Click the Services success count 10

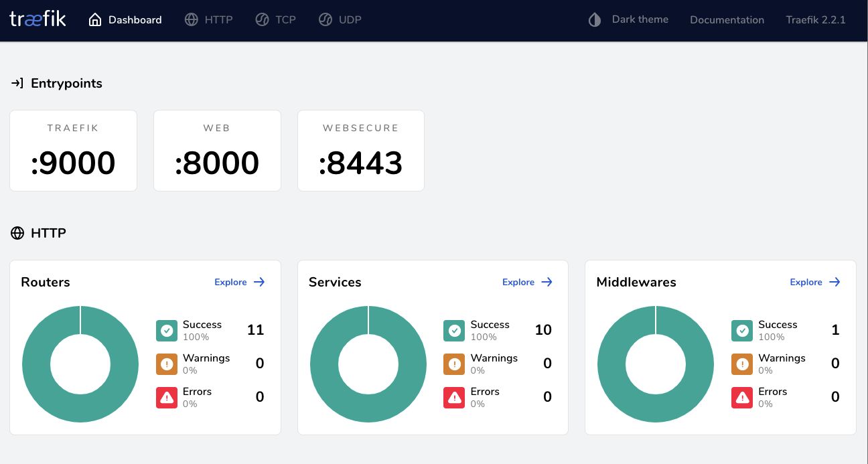pos(543,330)
